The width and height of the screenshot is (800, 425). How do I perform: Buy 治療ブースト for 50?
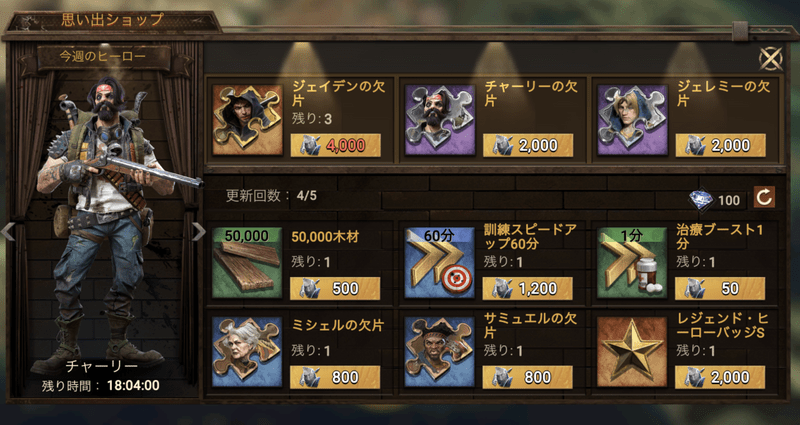(720, 288)
